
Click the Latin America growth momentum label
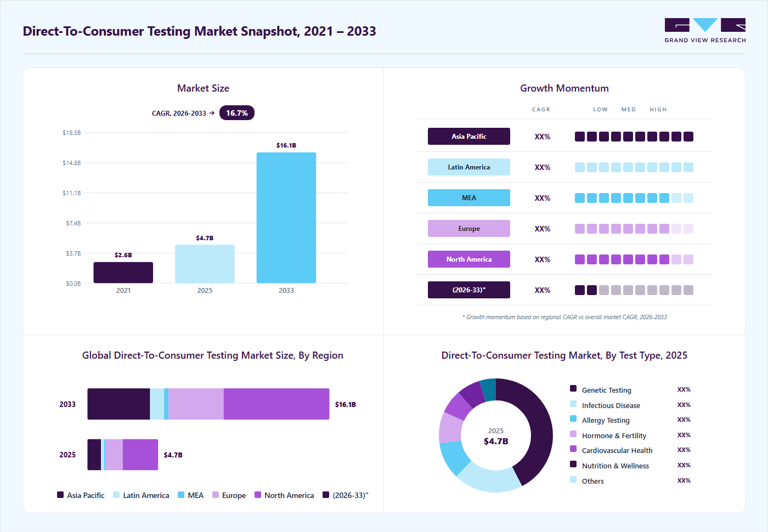pos(469,167)
